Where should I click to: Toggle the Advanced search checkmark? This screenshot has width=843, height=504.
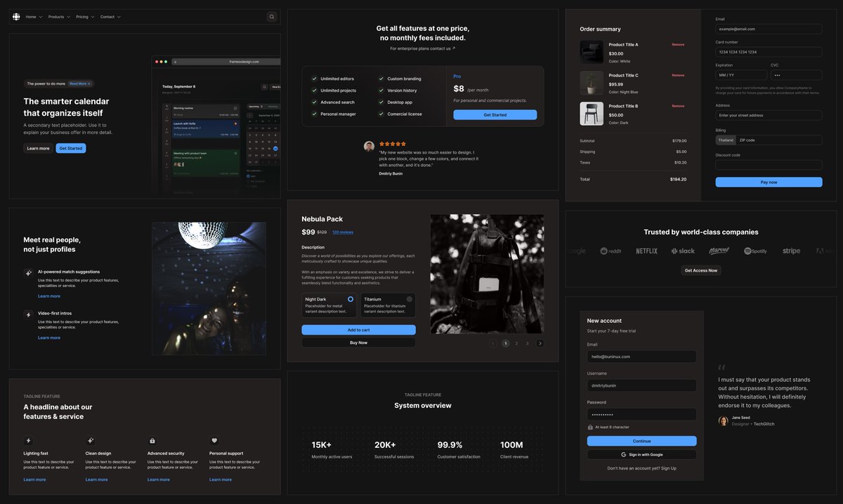314,102
